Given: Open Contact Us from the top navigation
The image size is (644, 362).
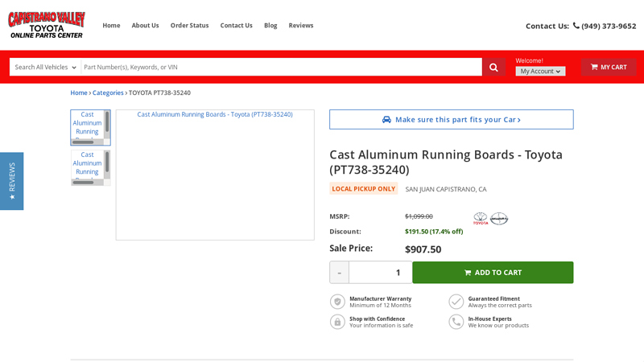Looking at the screenshot, I should point(236,26).
